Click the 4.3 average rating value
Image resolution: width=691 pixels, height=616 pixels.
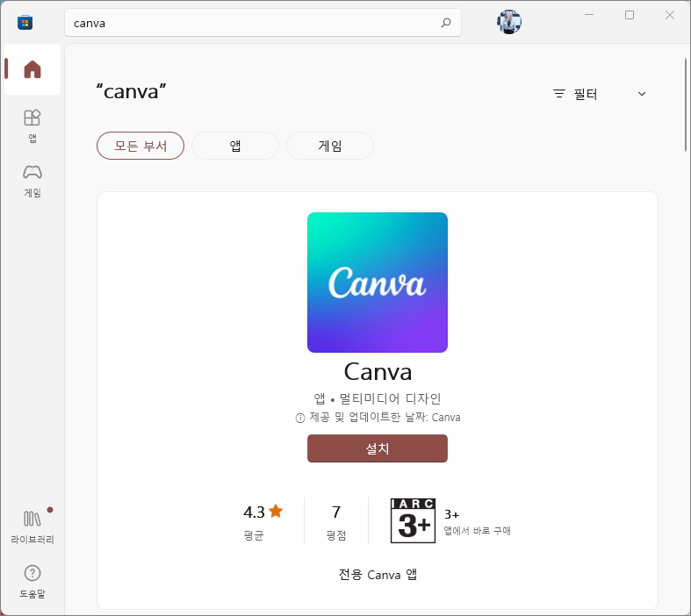coord(255,512)
